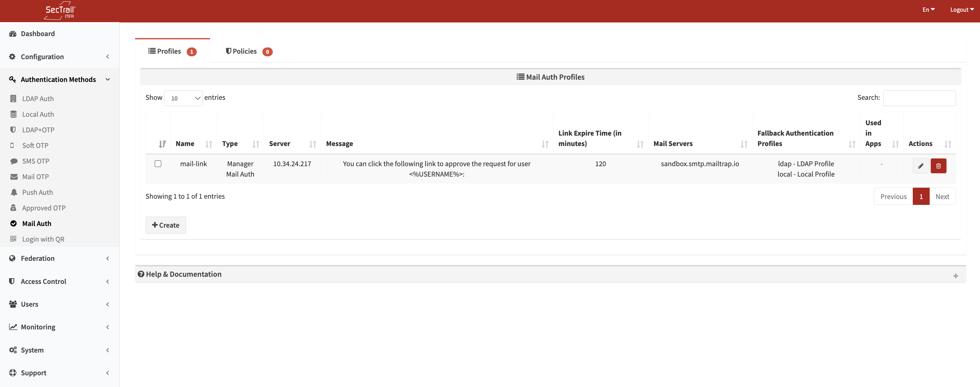Click the pencil edit icon for mail-link

point(920,166)
